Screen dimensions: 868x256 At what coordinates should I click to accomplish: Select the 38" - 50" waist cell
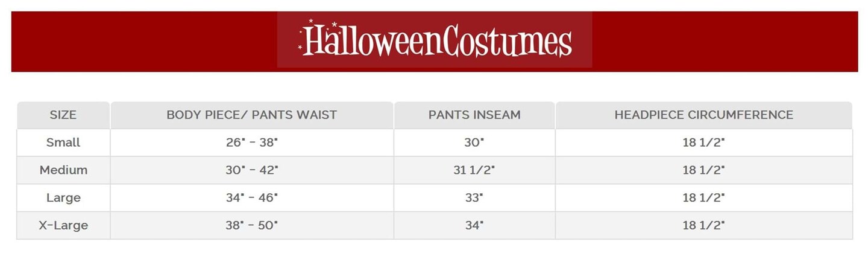click(x=251, y=225)
